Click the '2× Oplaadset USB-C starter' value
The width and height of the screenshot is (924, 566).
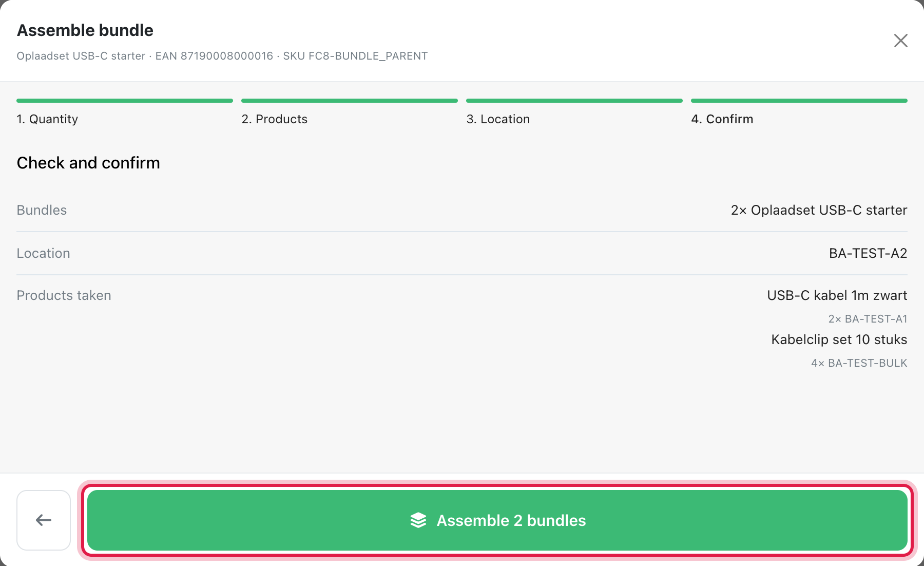point(819,210)
